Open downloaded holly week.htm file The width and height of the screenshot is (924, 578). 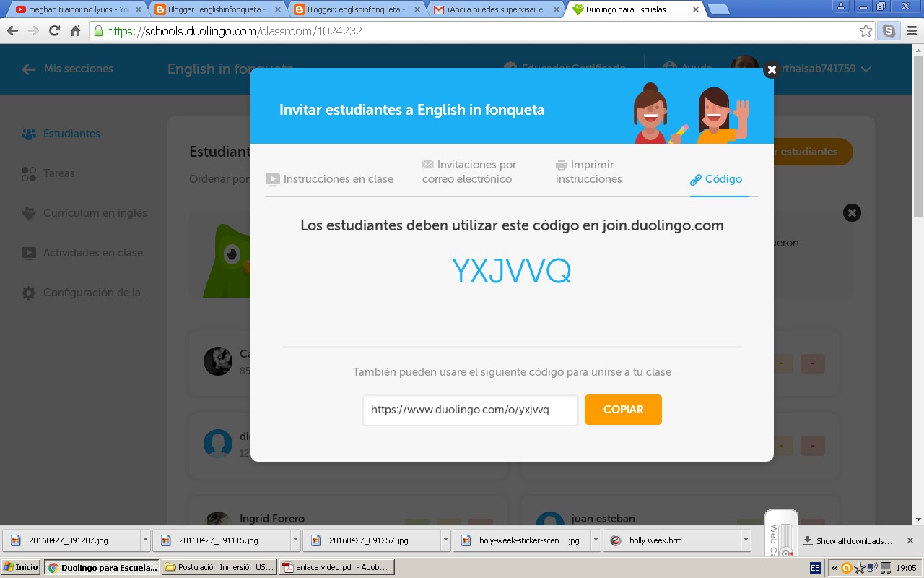click(671, 540)
